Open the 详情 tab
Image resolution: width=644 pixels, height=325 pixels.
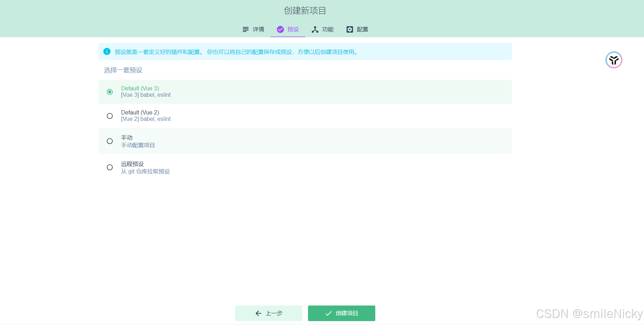click(x=253, y=29)
